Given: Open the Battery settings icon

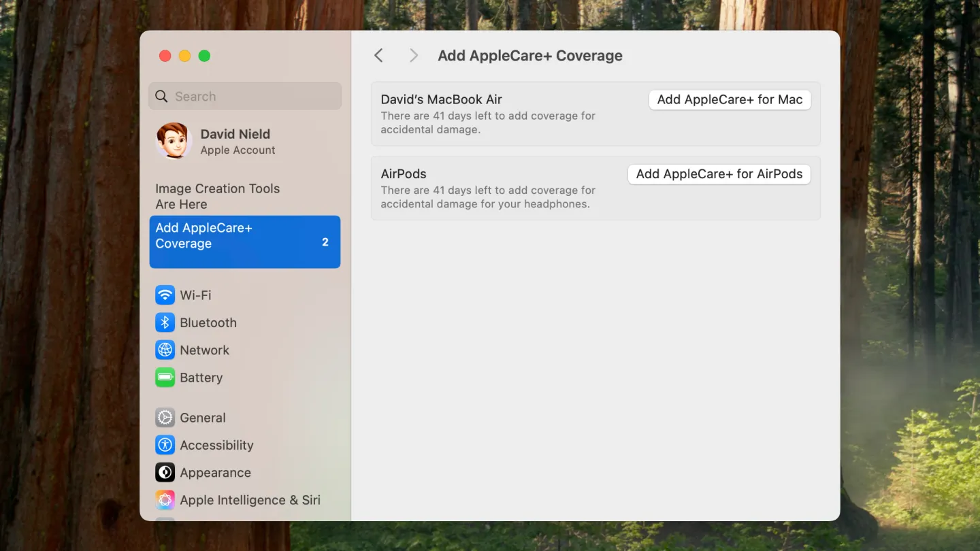Looking at the screenshot, I should (165, 378).
